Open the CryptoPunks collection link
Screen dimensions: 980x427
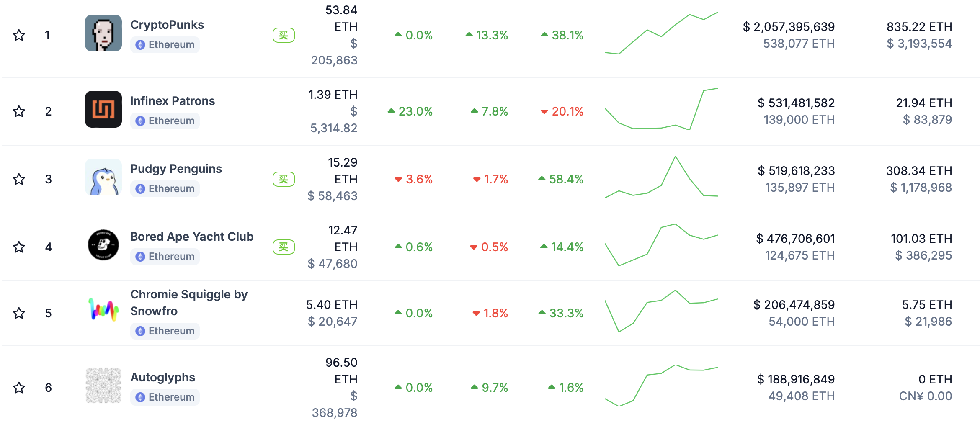[x=167, y=25]
